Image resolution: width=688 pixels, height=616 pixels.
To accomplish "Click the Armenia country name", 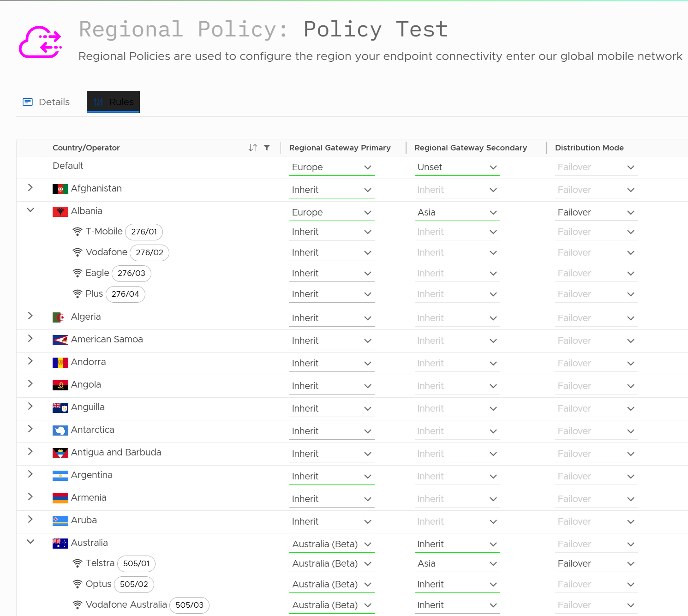I will [x=89, y=497].
